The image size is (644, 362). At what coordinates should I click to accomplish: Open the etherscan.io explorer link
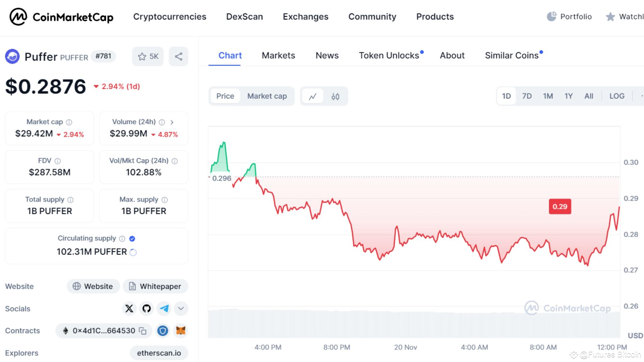click(x=159, y=353)
